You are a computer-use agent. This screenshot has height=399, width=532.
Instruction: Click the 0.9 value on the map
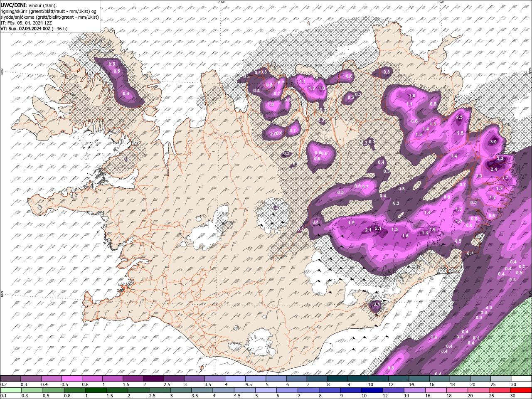(474, 219)
